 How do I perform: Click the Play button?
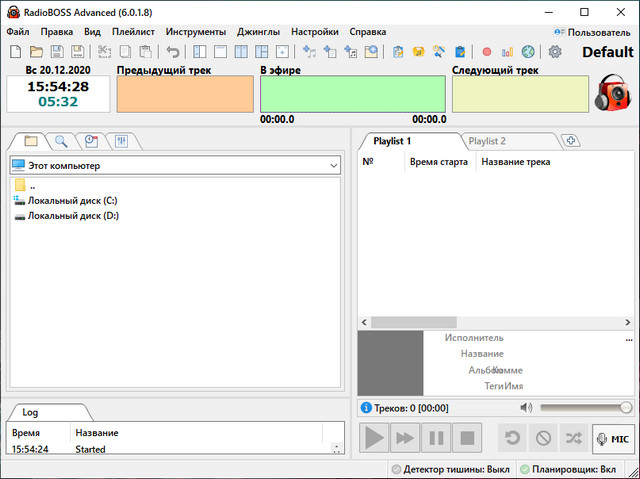coord(374,437)
